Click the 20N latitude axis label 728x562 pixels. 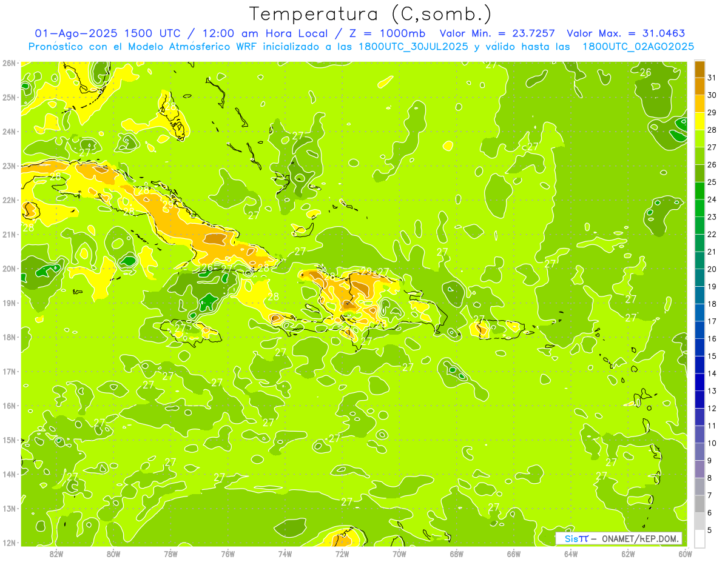point(8,269)
